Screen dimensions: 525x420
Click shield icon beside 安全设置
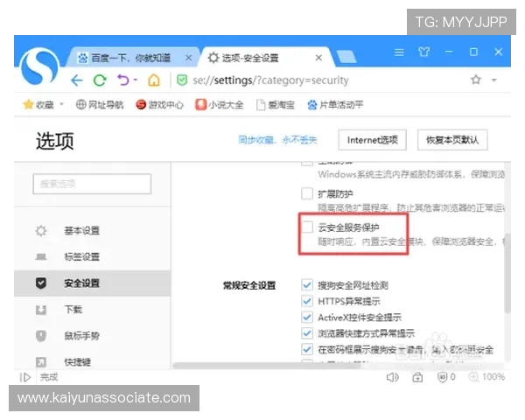[41, 283]
